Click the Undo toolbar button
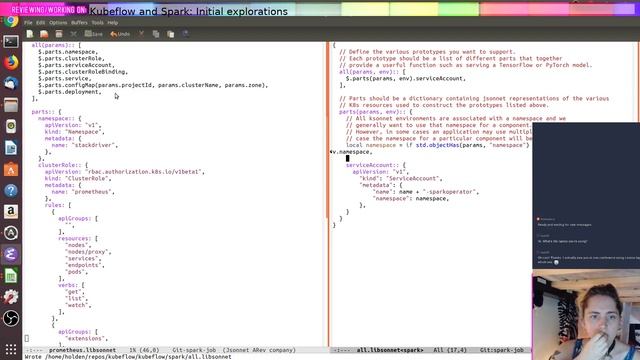Image resolution: width=640 pixels, height=360 pixels. point(120,34)
